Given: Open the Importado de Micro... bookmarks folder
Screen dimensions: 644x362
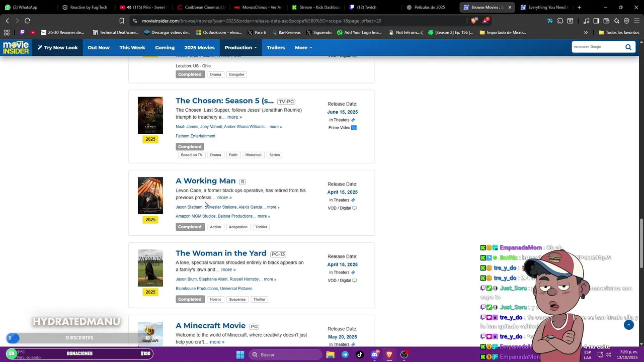Looking at the screenshot, I should (x=503, y=32).
